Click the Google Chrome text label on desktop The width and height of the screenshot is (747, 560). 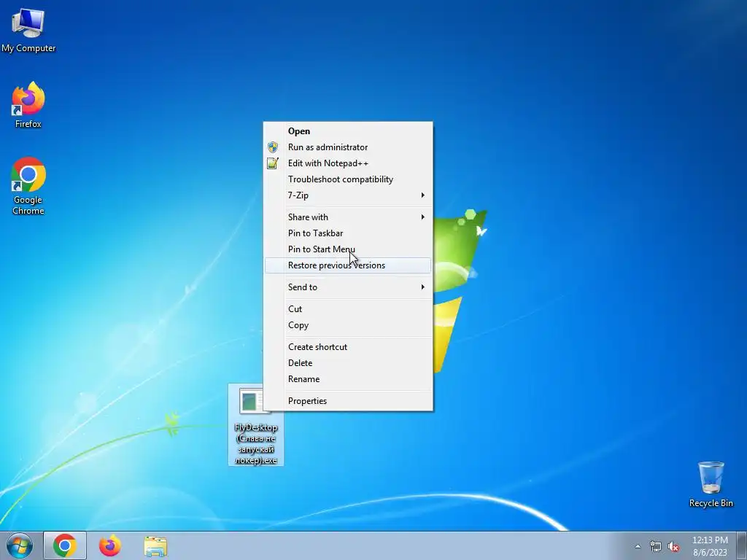(28, 205)
